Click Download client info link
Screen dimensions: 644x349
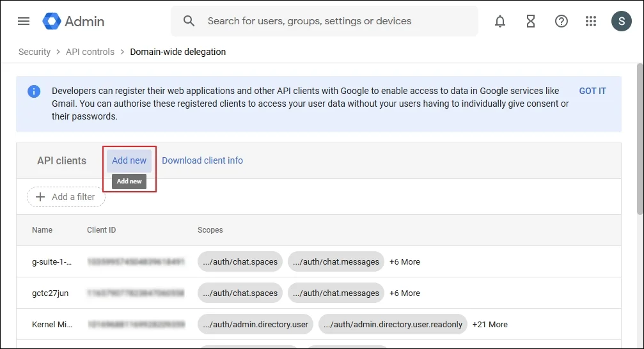pos(202,160)
